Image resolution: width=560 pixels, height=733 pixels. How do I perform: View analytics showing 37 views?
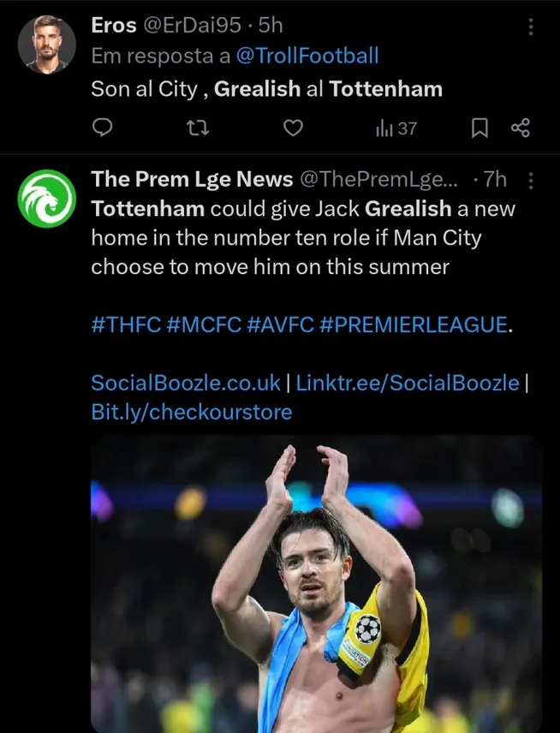(x=396, y=128)
